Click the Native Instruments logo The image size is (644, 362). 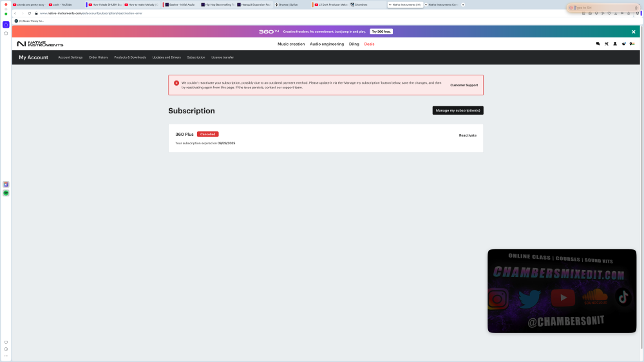(40, 44)
